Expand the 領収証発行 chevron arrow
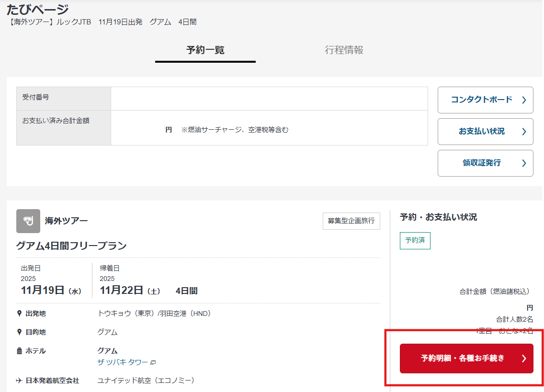 tap(524, 163)
